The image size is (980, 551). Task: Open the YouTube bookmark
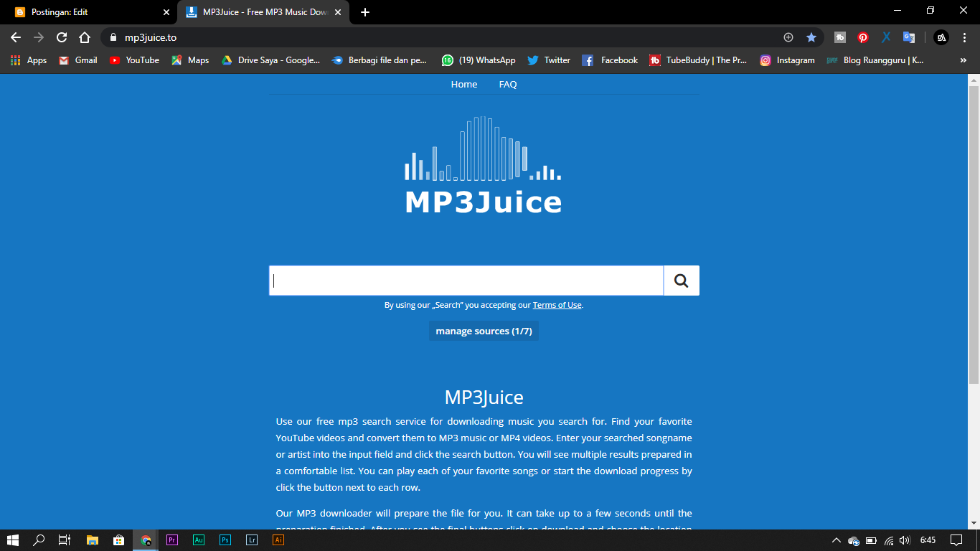pyautogui.click(x=134, y=60)
